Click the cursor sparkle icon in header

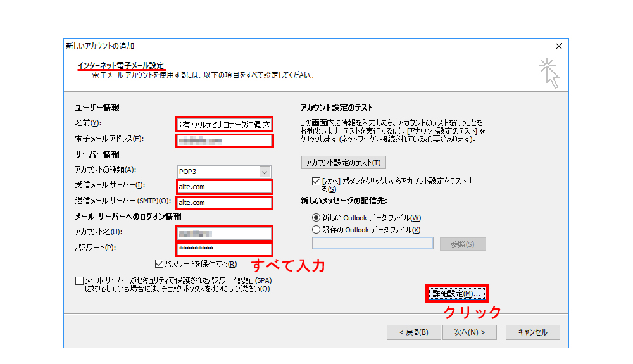click(548, 72)
